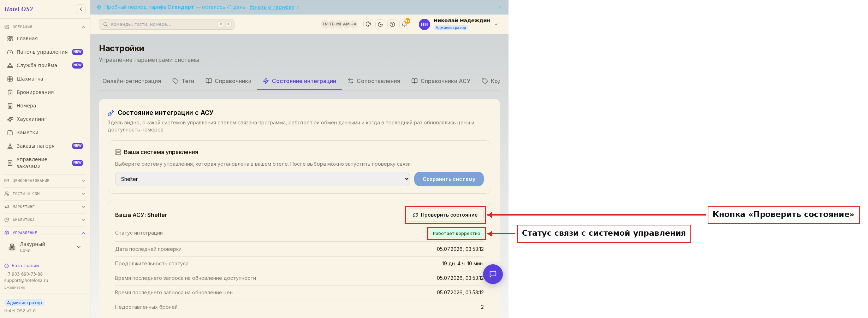Image resolution: width=868 pixels, height=318 pixels.
Task: Open the color theme palette icon
Action: (x=368, y=24)
